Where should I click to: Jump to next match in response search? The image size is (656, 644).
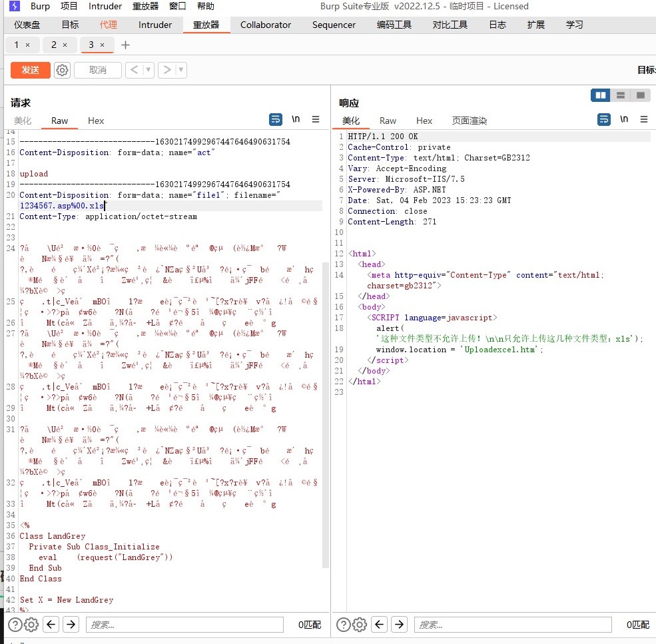(399, 625)
